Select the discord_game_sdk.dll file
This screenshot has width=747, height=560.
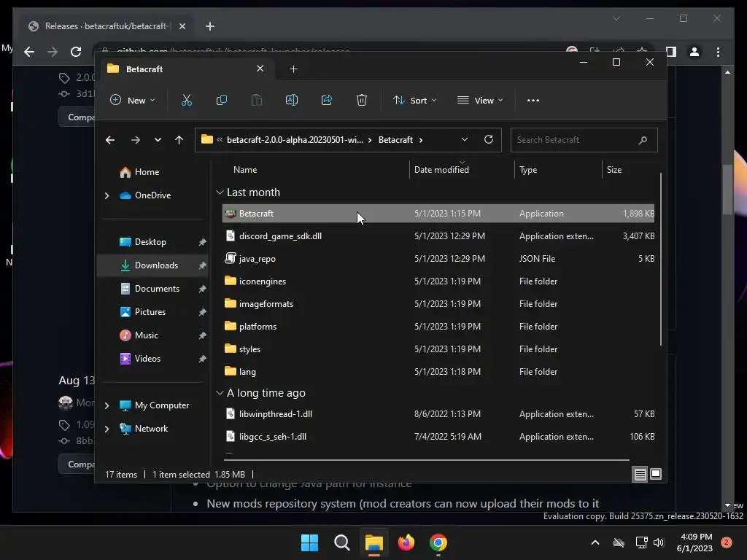tap(438, 236)
